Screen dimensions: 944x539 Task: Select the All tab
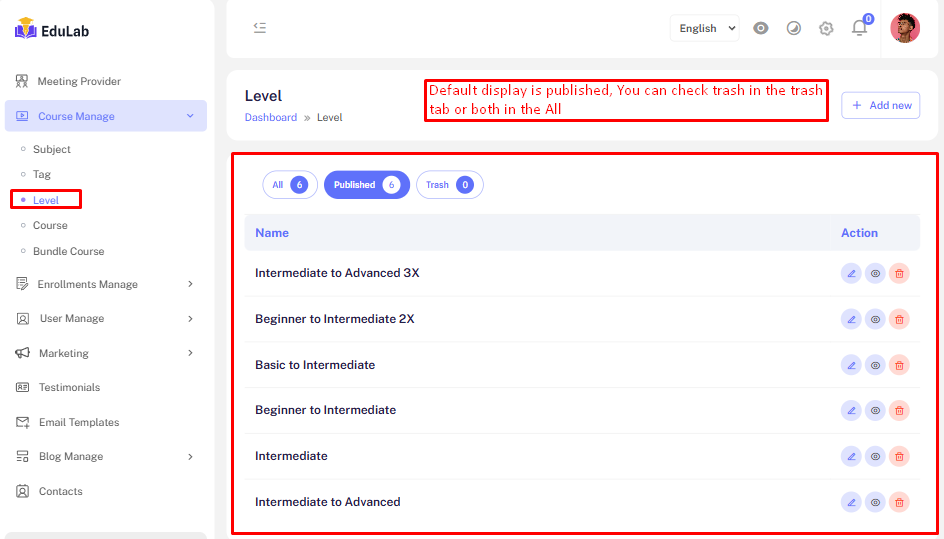[289, 185]
